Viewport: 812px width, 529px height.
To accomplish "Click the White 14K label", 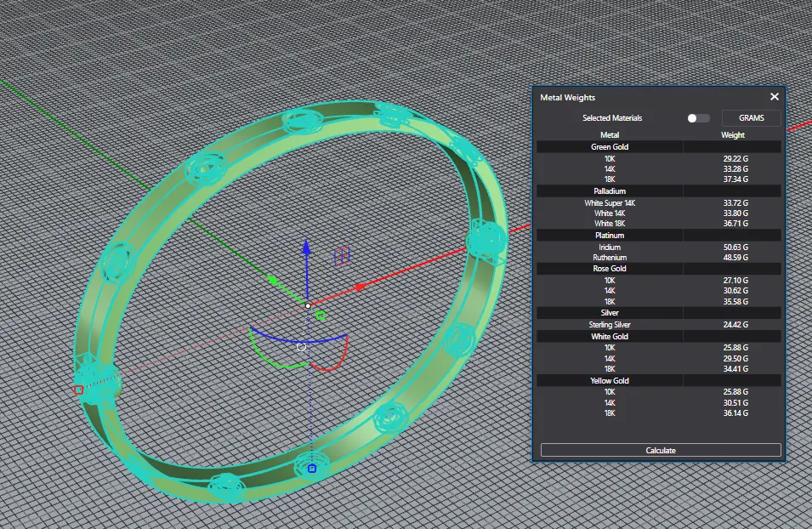I will [610, 213].
